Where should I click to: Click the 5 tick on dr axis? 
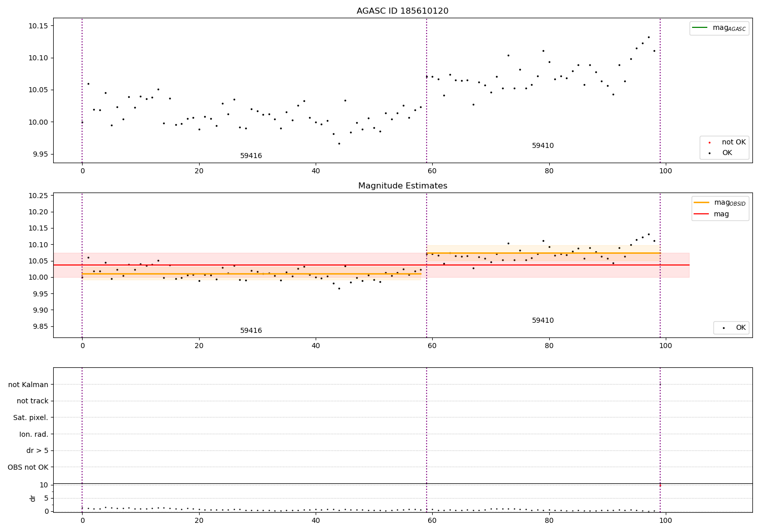click(x=47, y=498)
